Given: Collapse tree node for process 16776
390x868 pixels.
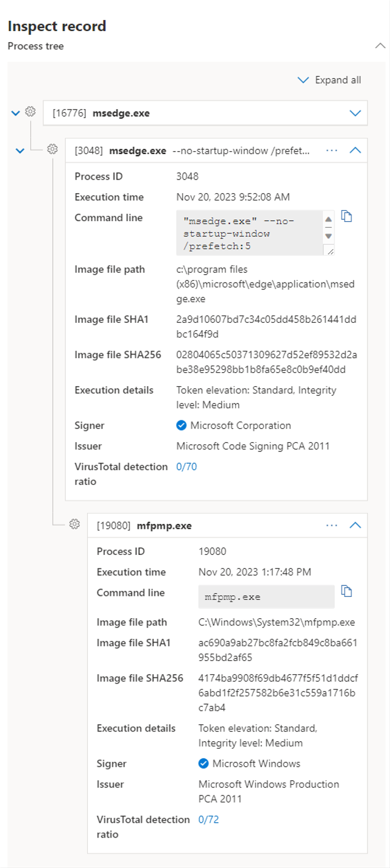Looking at the screenshot, I should (16, 113).
